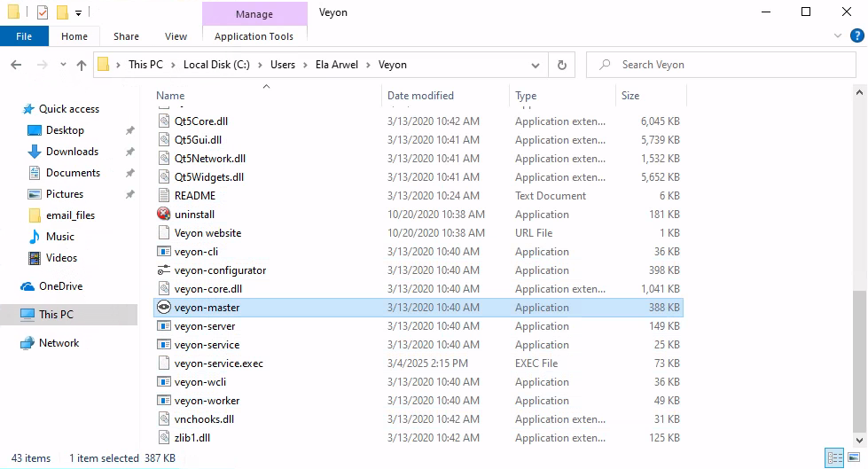The height and width of the screenshot is (469, 868).
Task: Expand the Local Disk (C:) breadcrumb arrow
Action: pyautogui.click(x=260, y=65)
